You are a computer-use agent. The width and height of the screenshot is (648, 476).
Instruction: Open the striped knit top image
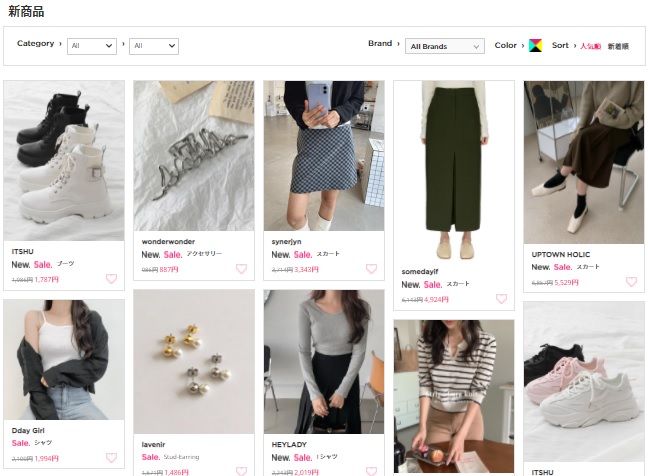[454, 396]
